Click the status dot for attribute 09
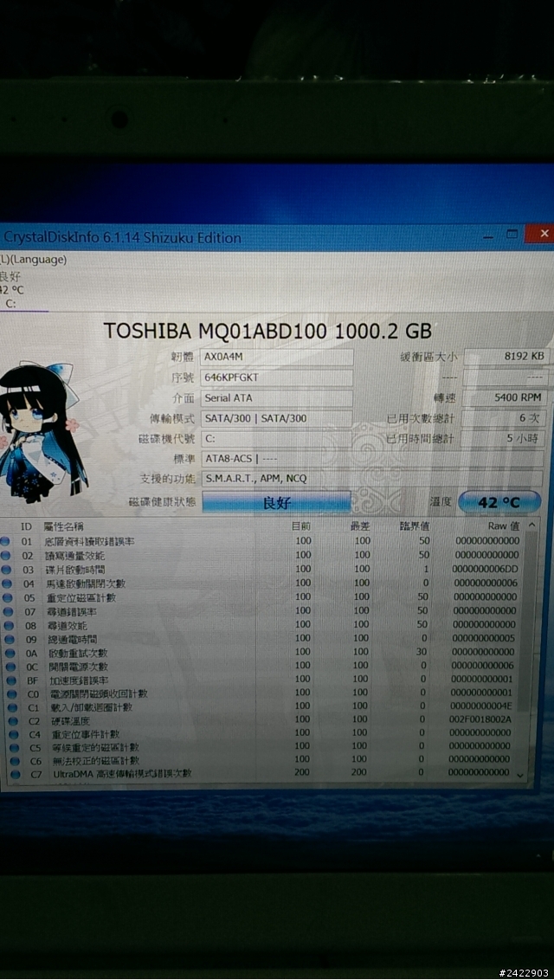The width and height of the screenshot is (554, 980). coord(8,640)
